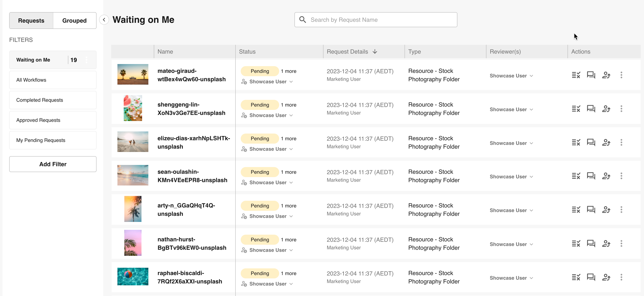Expand Showcase User reviewer dropdown for mateo-giraud

pos(511,76)
